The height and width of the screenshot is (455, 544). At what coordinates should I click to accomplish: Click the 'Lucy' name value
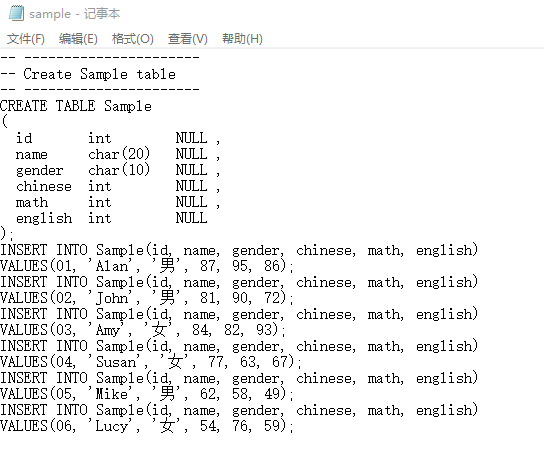(x=112, y=426)
